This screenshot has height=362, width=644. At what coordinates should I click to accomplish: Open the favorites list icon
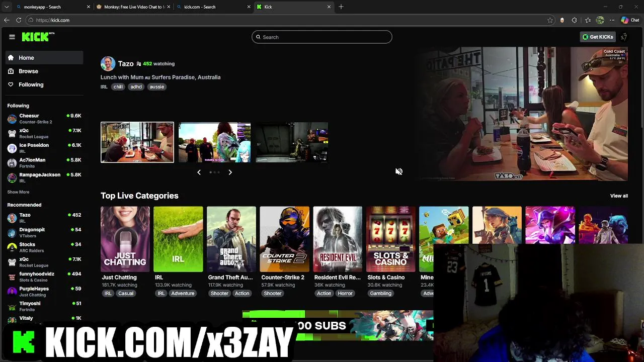588,20
